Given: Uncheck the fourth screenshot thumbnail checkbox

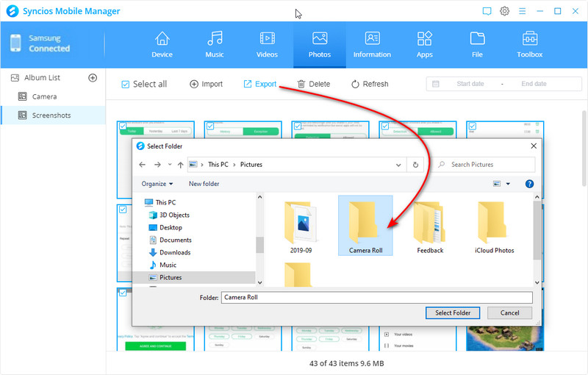Looking at the screenshot, I should (385, 126).
